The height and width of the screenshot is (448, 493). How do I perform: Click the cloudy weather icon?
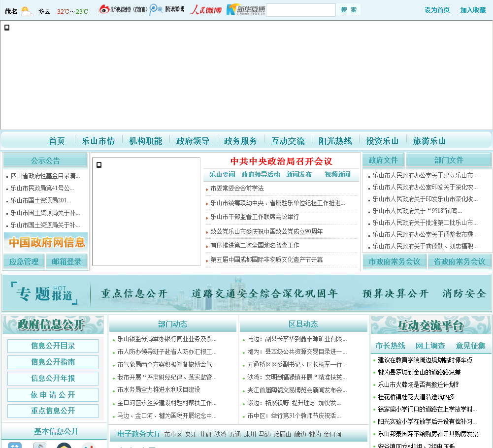click(27, 11)
